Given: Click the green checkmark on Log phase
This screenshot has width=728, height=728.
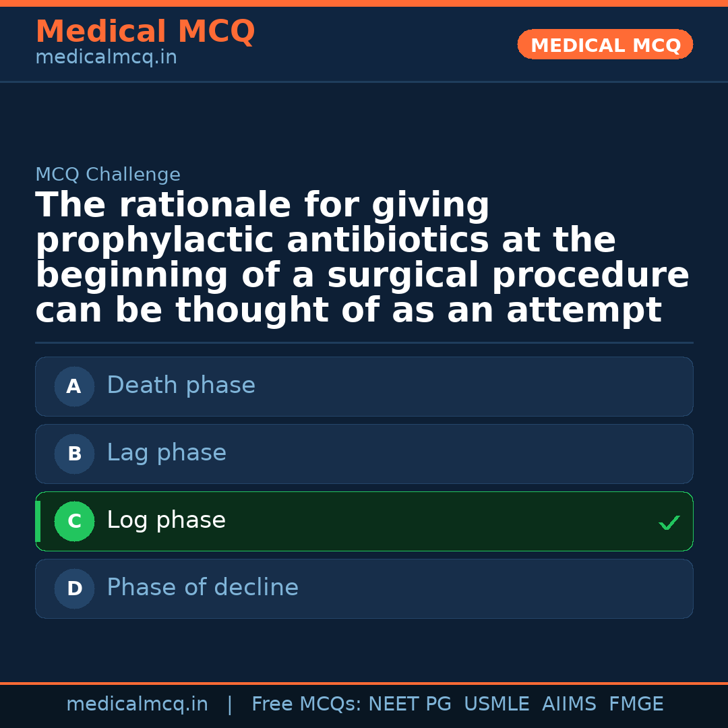Looking at the screenshot, I should (x=669, y=522).
